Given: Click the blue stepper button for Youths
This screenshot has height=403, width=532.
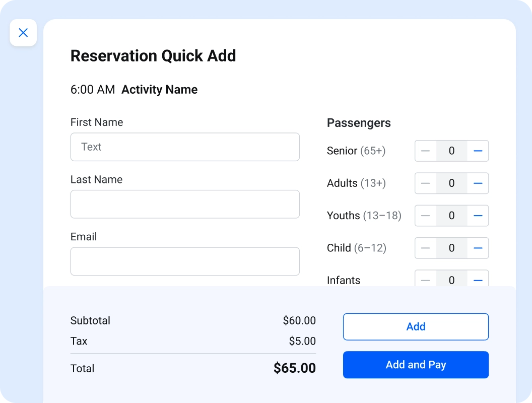Looking at the screenshot, I should 478,216.
